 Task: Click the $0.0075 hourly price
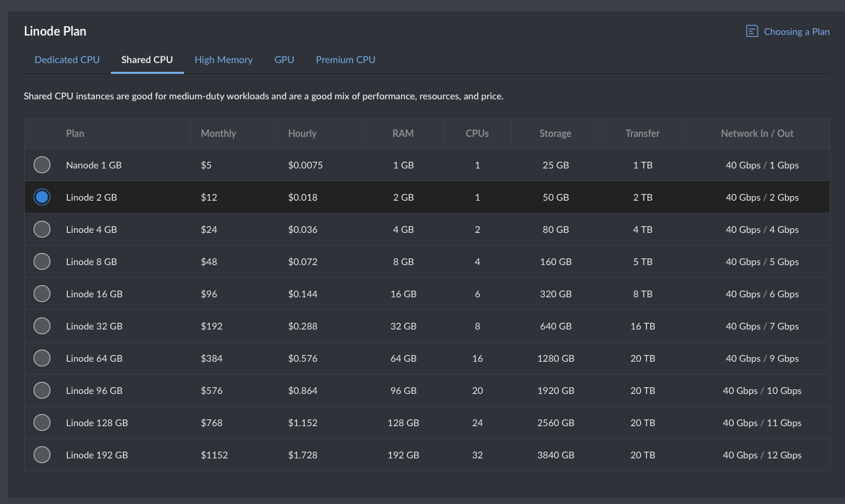[306, 165]
